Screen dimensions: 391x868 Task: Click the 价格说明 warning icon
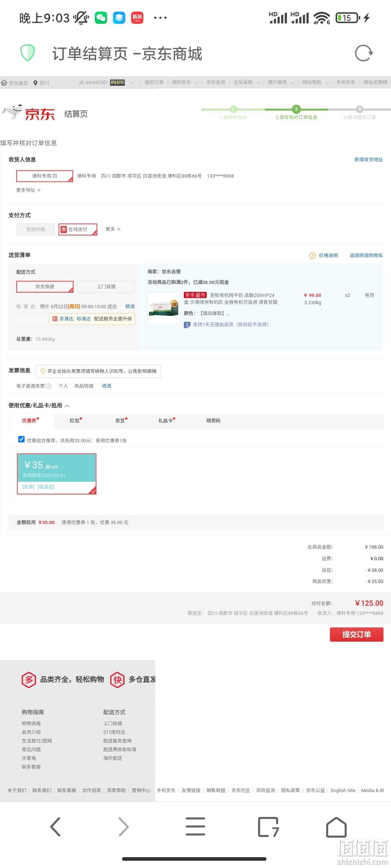click(312, 256)
